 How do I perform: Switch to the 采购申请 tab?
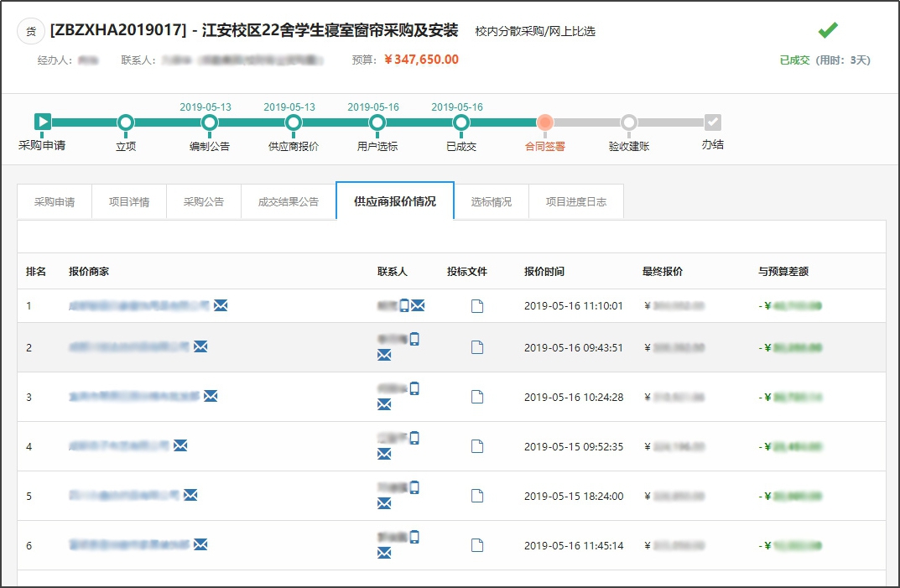[55, 202]
